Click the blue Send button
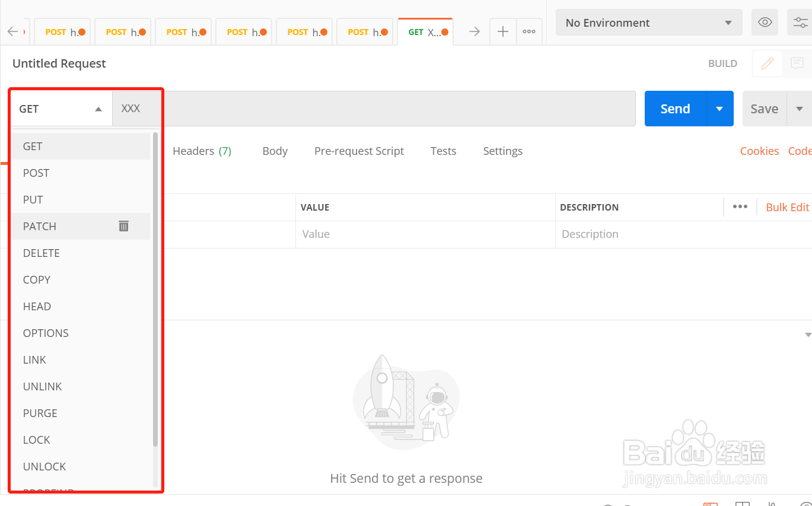 point(675,109)
